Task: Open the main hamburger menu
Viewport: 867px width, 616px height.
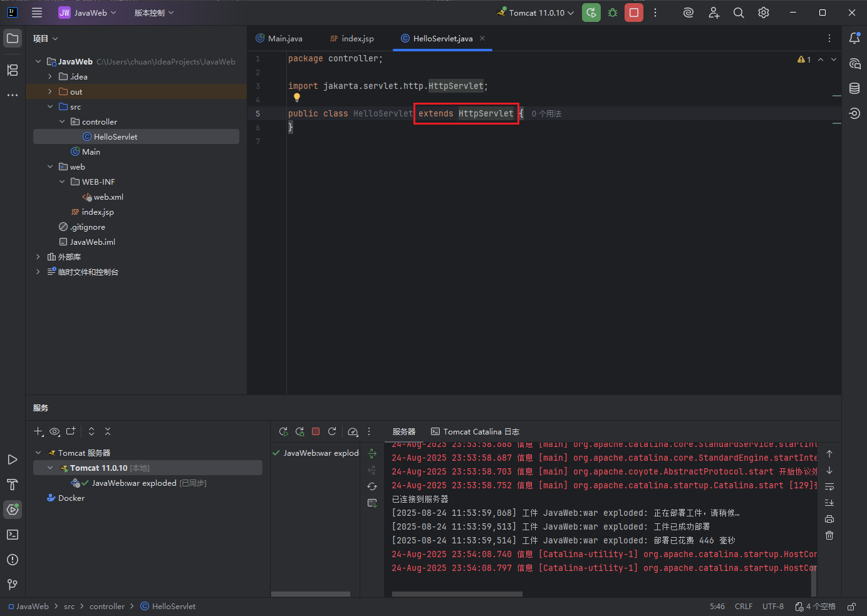Action: click(37, 13)
